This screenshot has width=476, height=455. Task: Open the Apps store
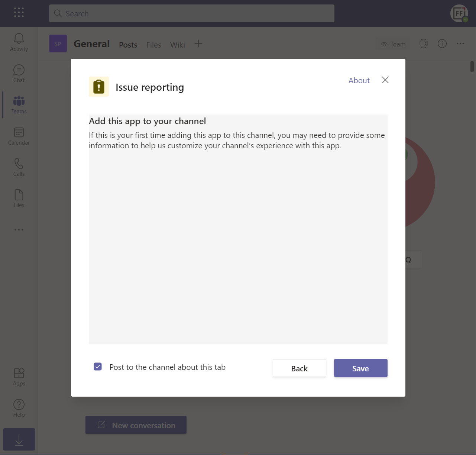[19, 377]
